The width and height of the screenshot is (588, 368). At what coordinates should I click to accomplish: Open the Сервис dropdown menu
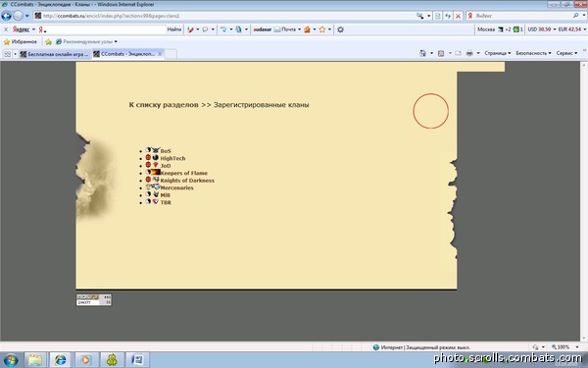(566, 53)
